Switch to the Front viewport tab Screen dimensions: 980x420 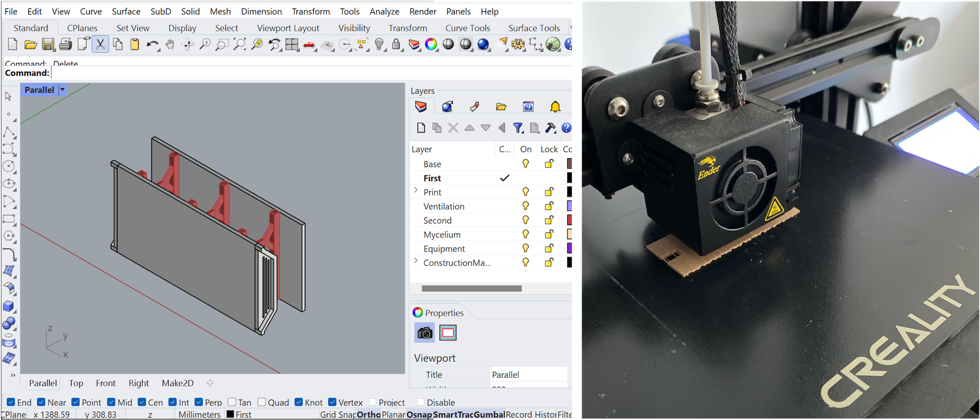105,383
